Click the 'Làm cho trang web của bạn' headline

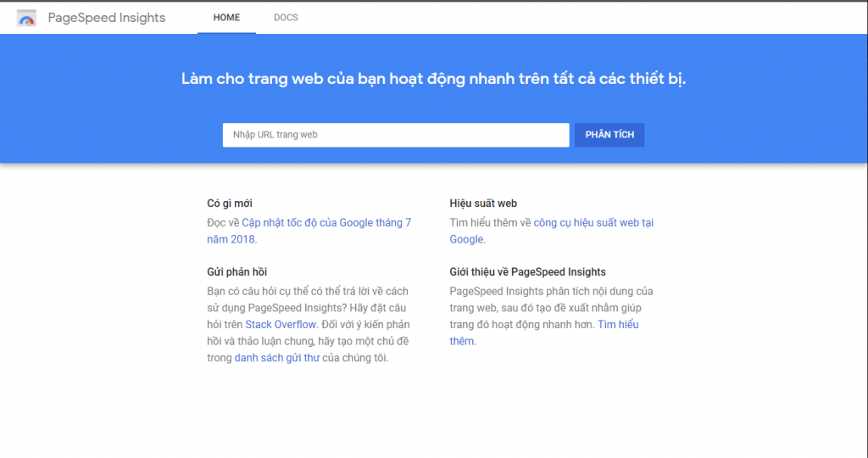tap(433, 79)
